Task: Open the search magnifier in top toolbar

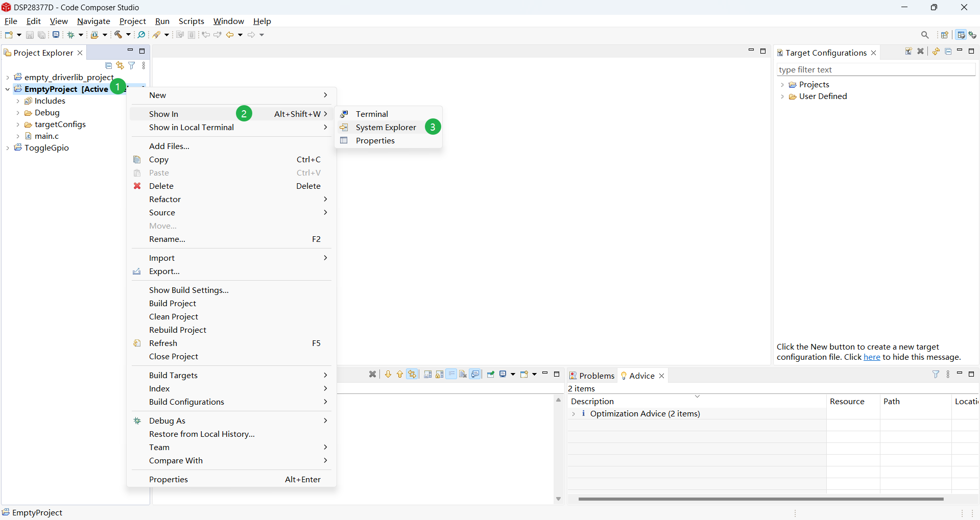Action: [x=924, y=35]
